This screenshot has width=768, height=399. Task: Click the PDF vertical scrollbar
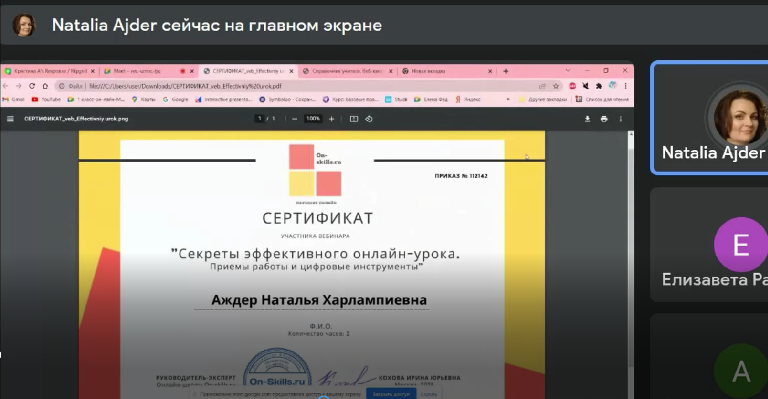click(x=631, y=264)
